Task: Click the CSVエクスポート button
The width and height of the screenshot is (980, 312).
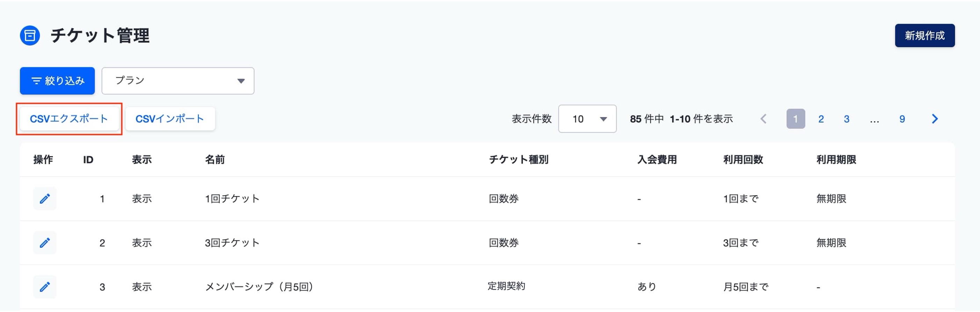Action: [x=69, y=119]
